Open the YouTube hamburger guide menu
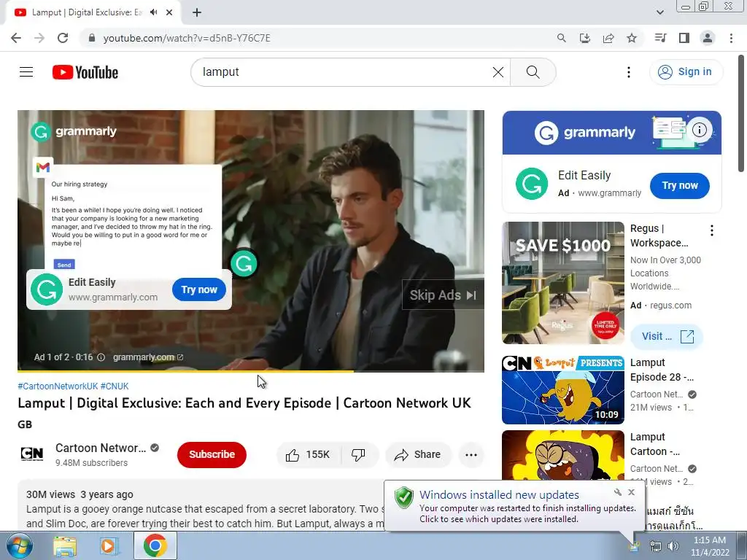The width and height of the screenshot is (747, 560). click(26, 72)
